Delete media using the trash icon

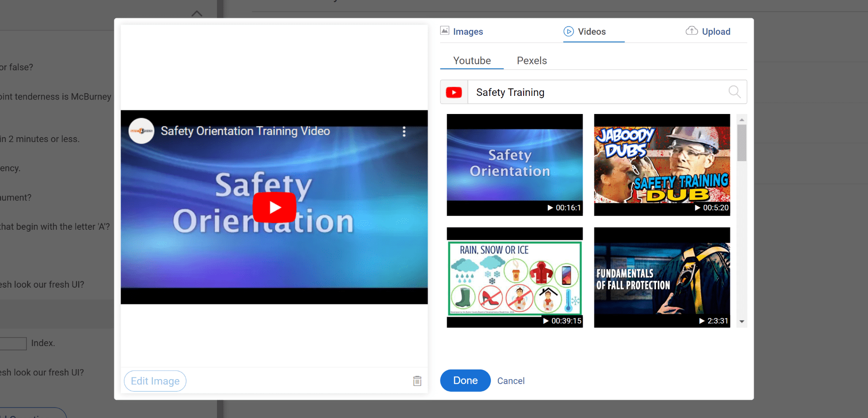click(417, 381)
